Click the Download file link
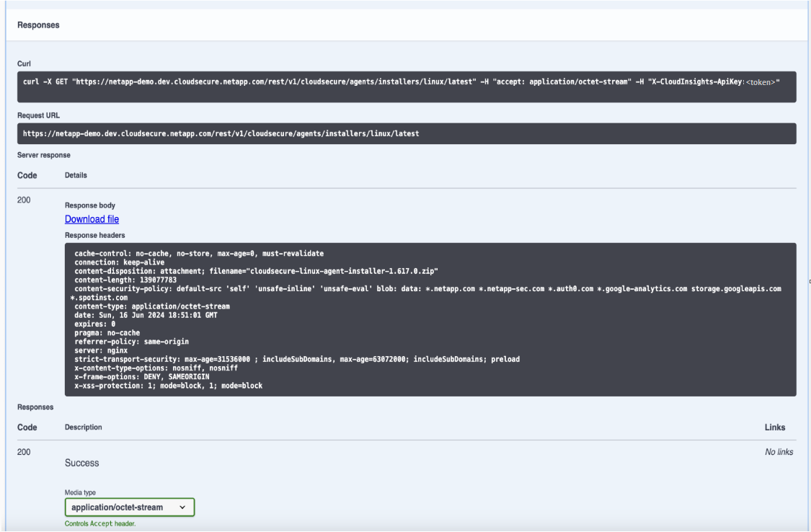811x532 pixels. (x=92, y=219)
